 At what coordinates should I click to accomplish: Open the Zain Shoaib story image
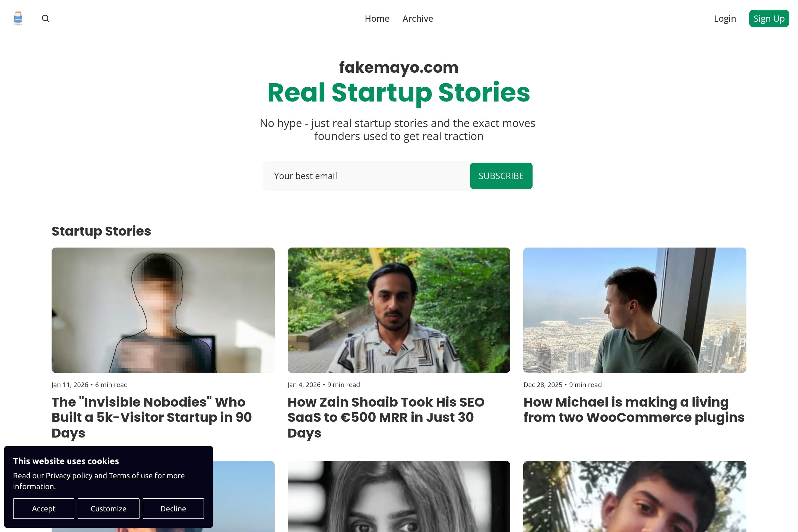399,310
